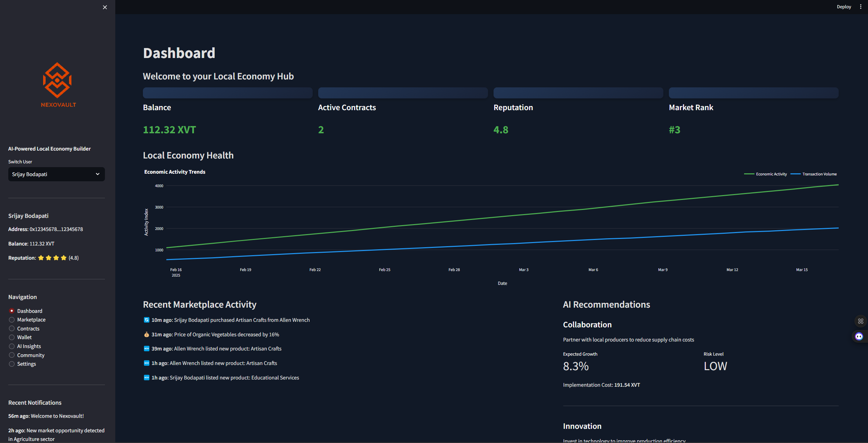Click the money bag icon beside 31m ago
868x443 pixels.
(146, 335)
